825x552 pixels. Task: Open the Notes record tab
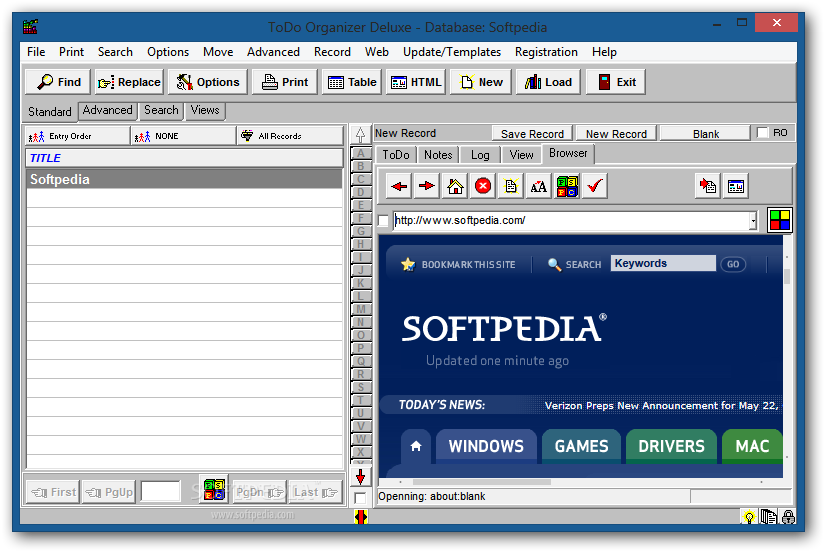pos(438,155)
